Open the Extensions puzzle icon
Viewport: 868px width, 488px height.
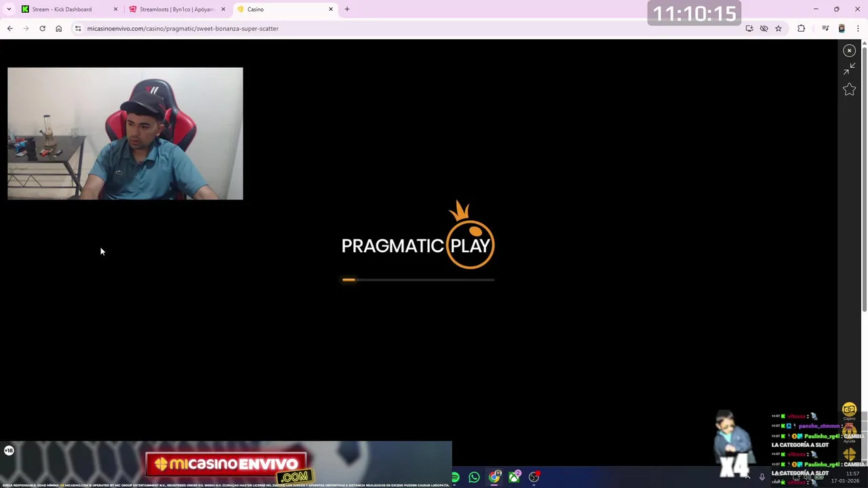[x=802, y=28]
